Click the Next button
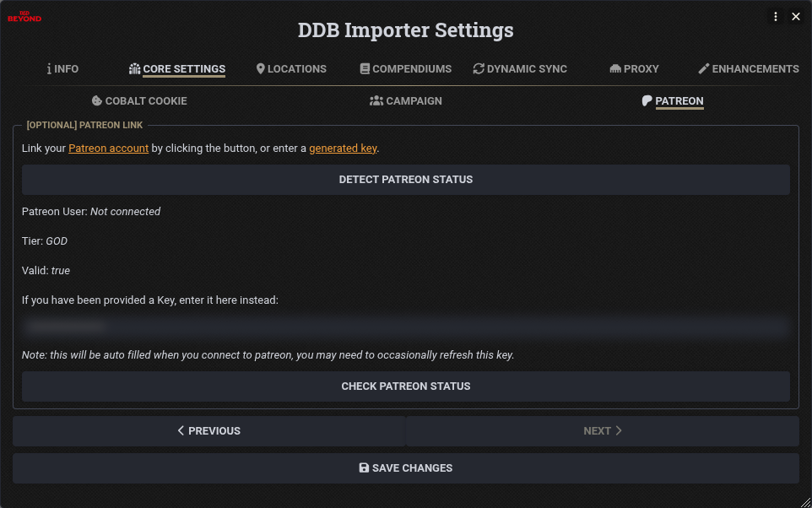This screenshot has height=508, width=812. [603, 431]
